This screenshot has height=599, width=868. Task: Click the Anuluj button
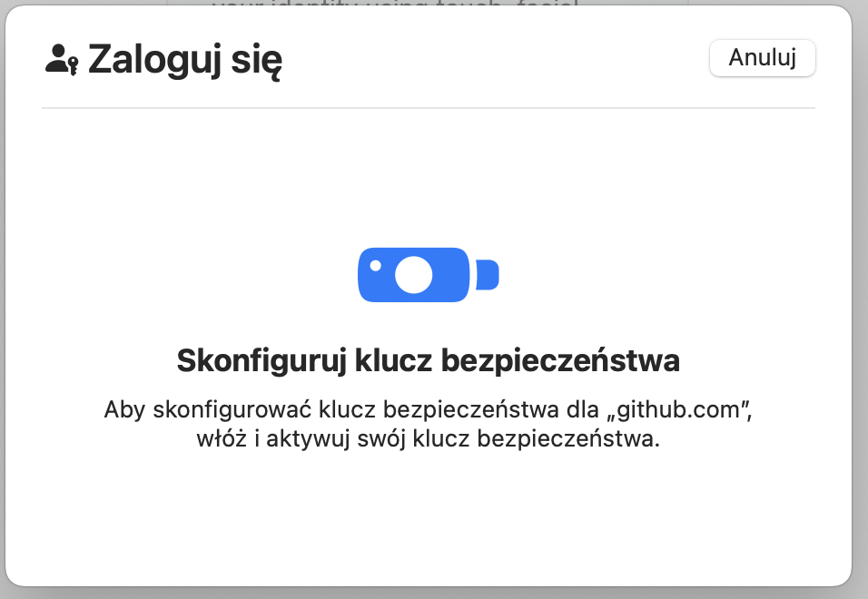coord(763,57)
